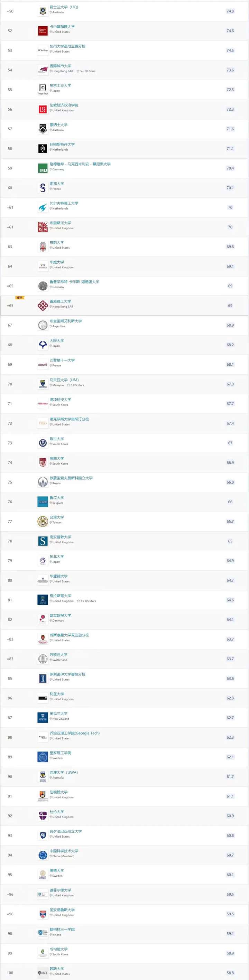Image resolution: width=249 pixels, height=980 pixels.
Task: Click the Hong Kong Polytechnic red logo
Action: 43,306
